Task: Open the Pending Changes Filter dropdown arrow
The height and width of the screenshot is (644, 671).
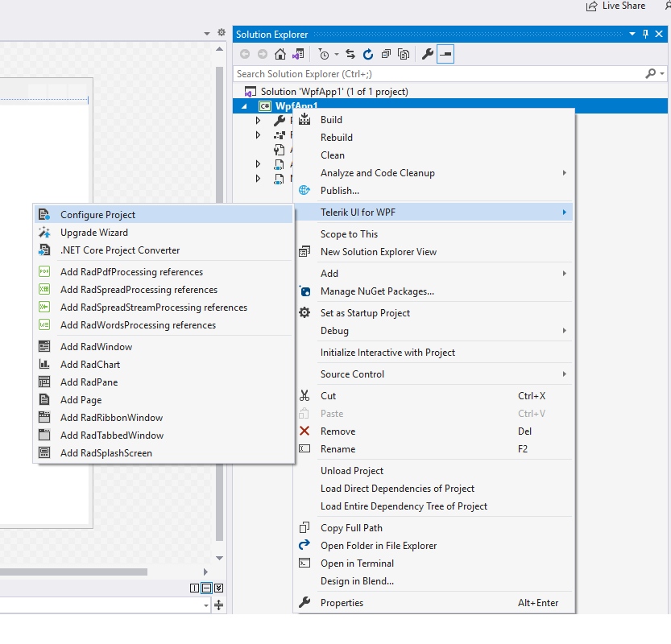Action: [x=337, y=55]
